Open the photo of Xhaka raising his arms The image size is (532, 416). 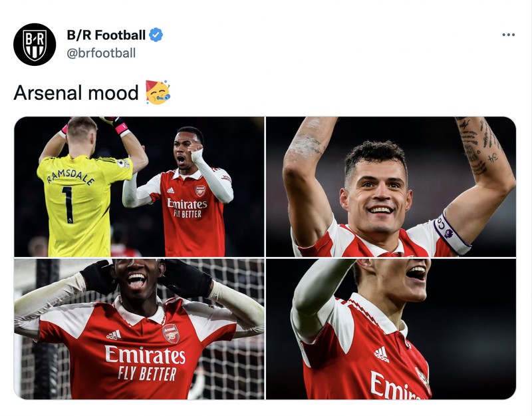tap(392, 186)
